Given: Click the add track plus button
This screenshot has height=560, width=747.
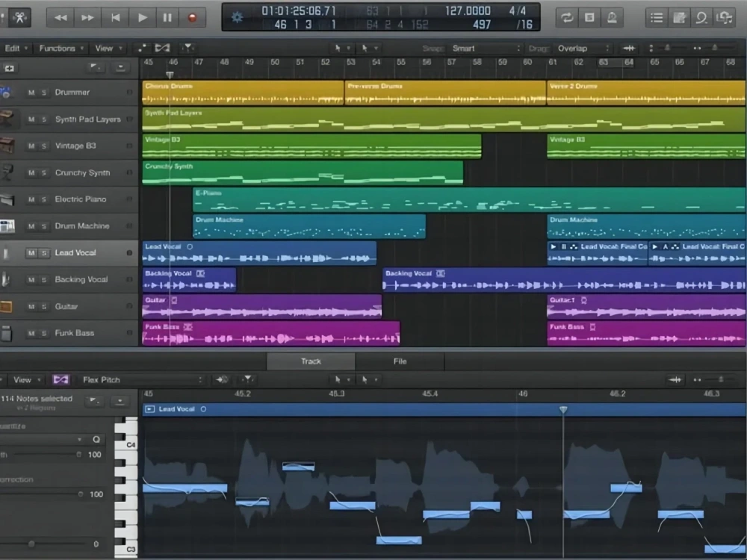Looking at the screenshot, I should pos(9,68).
